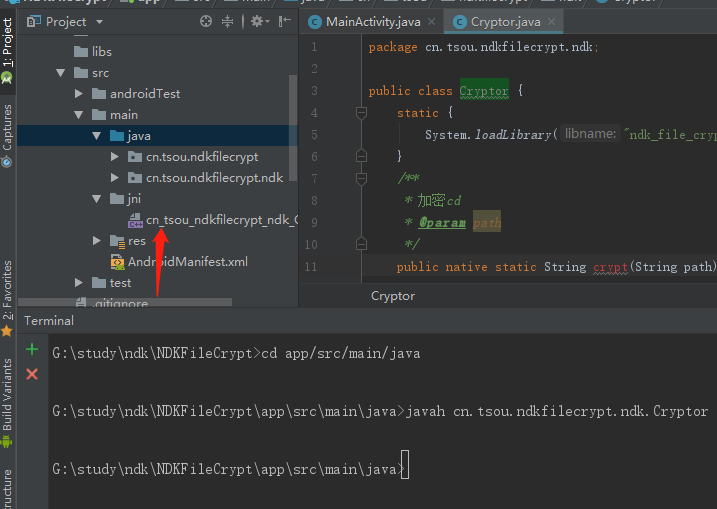Screen dimensions: 717x509
Task: Click the cd app/src/main/java terminal line
Action: pyautogui.click(x=236, y=353)
